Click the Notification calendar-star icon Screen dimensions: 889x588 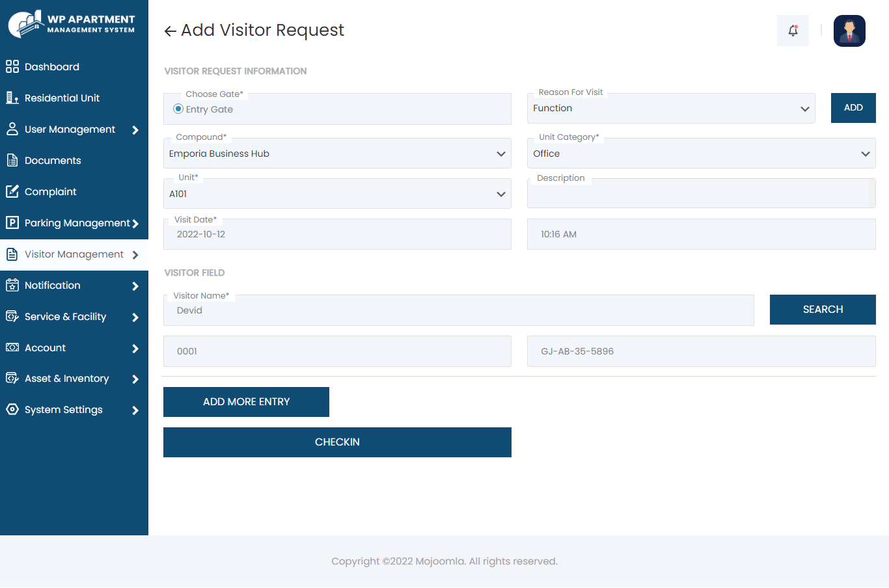click(x=12, y=285)
